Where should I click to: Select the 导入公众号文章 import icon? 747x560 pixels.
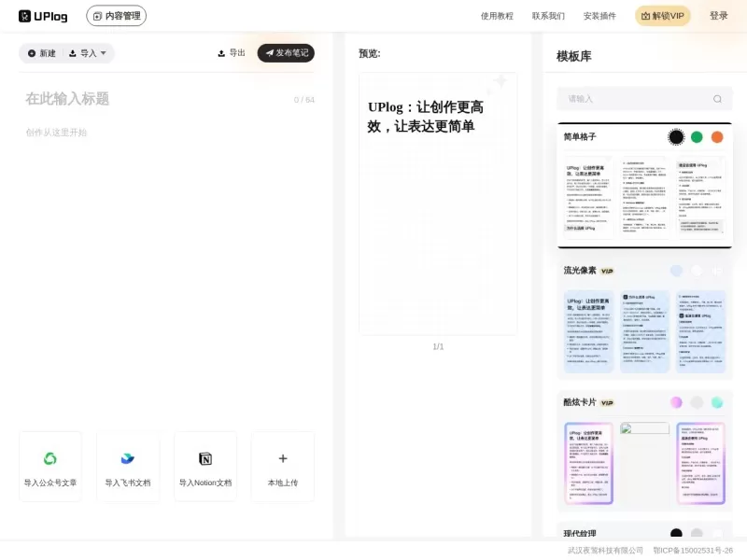(x=51, y=458)
